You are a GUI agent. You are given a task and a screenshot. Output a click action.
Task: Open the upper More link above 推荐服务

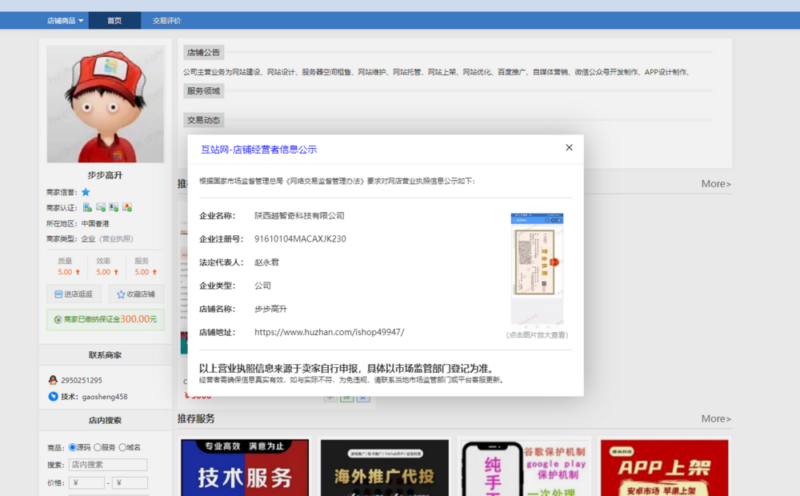(x=716, y=184)
